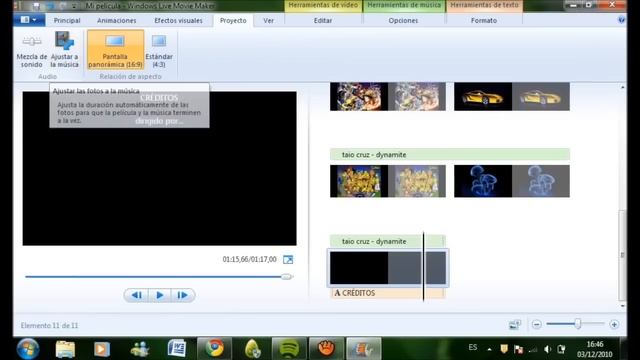
Task: Open Windows Media Player taskbar icon
Action: tap(102, 349)
